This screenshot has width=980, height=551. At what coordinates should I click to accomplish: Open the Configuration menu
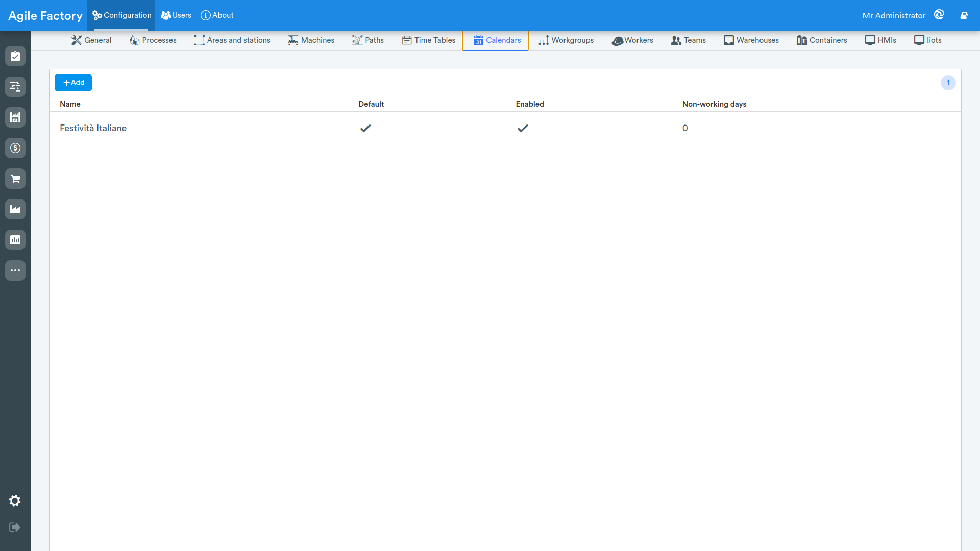(121, 15)
